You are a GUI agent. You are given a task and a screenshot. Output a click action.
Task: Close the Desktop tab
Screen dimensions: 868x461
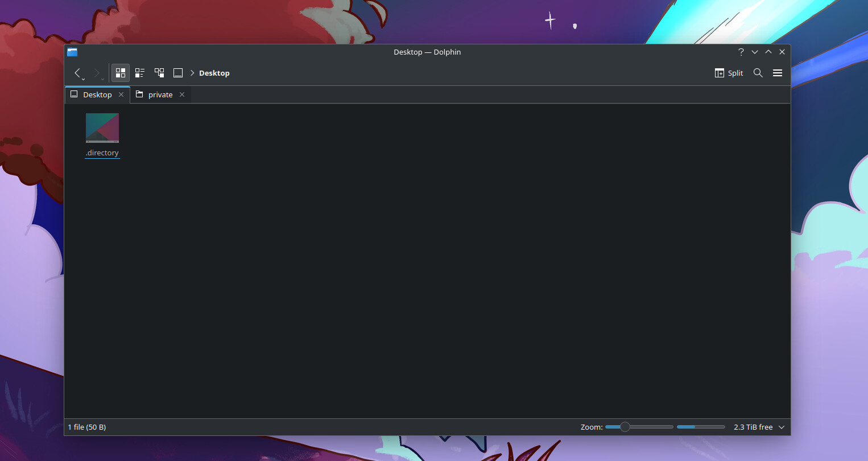pyautogui.click(x=121, y=95)
